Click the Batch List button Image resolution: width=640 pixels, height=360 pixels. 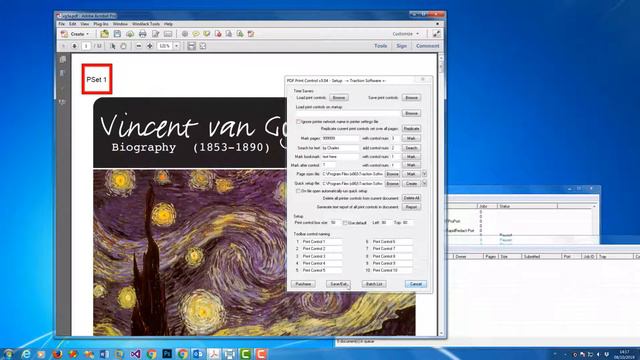pyautogui.click(x=374, y=284)
